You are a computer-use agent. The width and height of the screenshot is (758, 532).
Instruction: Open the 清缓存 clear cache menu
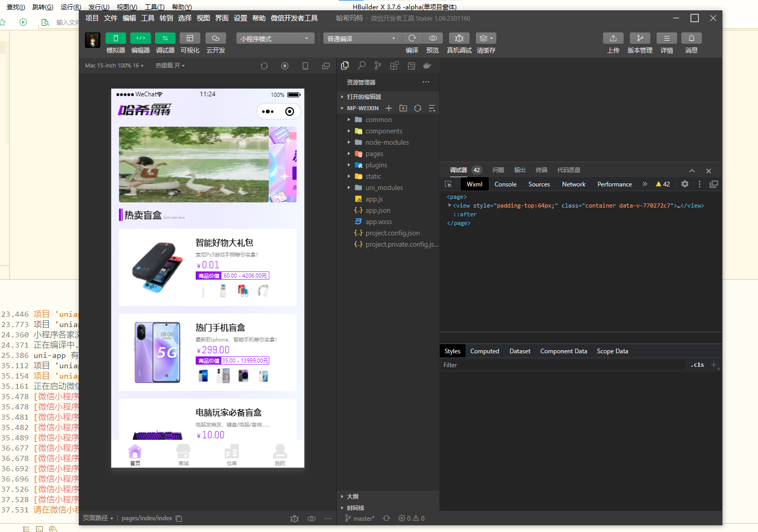(x=486, y=38)
